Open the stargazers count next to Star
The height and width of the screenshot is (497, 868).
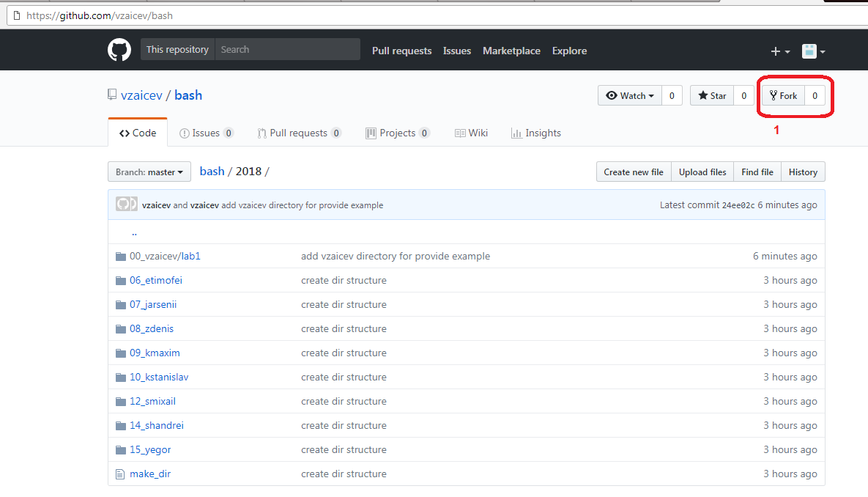[743, 95]
